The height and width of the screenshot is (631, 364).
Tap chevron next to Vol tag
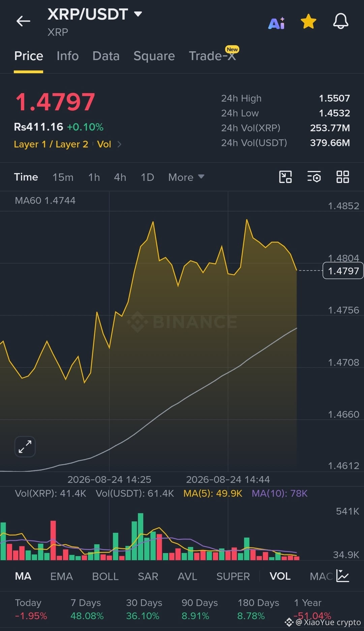(x=119, y=144)
